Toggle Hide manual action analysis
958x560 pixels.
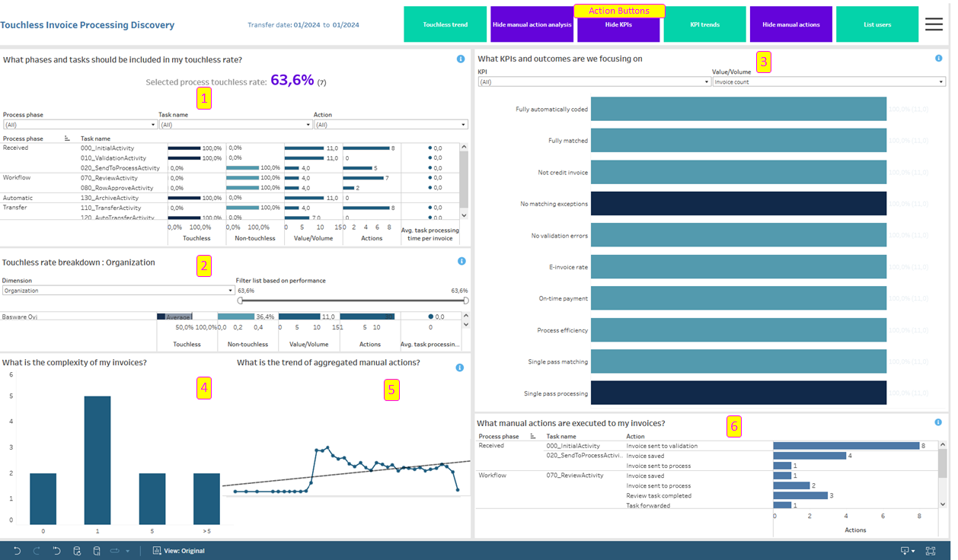532,24
